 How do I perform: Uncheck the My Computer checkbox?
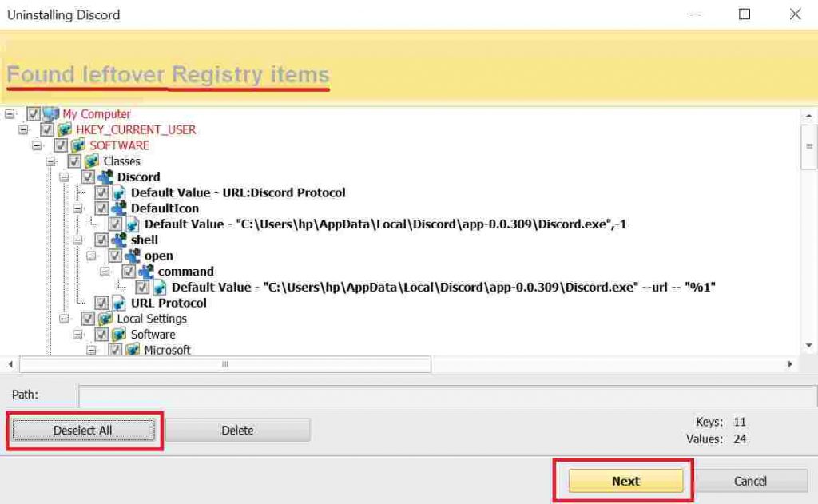click(34, 113)
